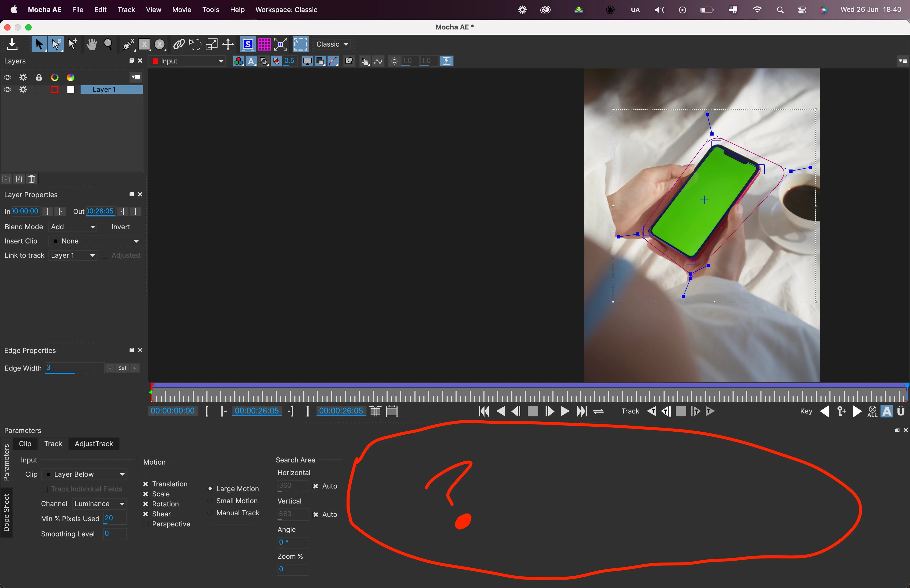Hide Layer 1 with its eye icon

(x=7, y=90)
